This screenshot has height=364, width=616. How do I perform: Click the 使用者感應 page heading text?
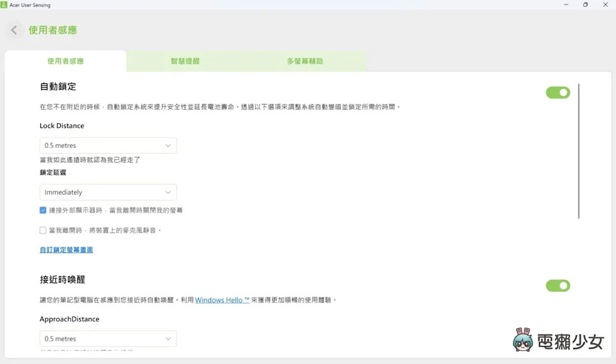pos(53,30)
